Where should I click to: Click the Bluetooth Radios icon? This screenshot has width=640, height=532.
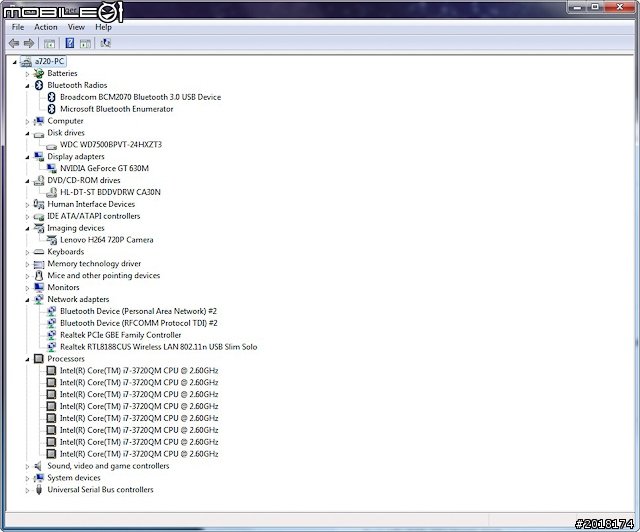pyautogui.click(x=39, y=85)
